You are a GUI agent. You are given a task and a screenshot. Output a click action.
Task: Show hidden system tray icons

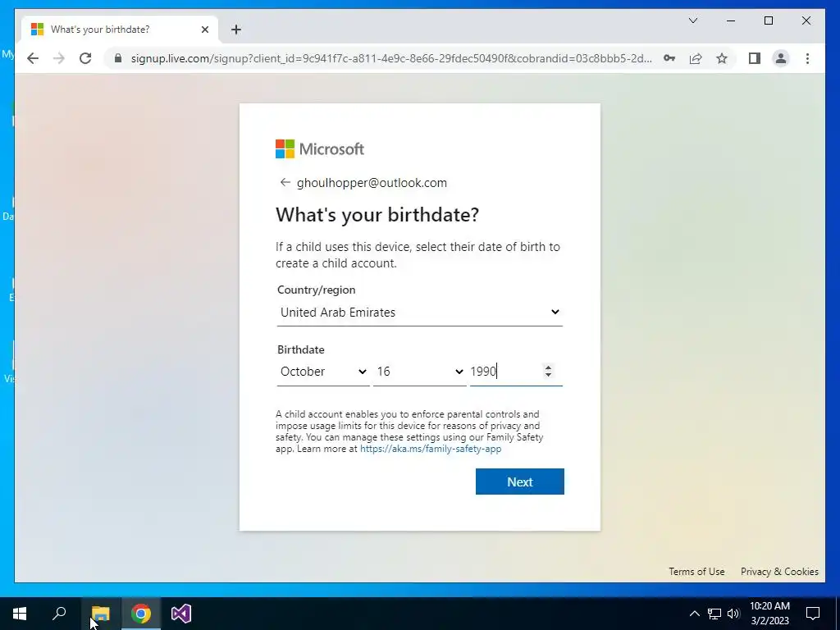pos(694,614)
